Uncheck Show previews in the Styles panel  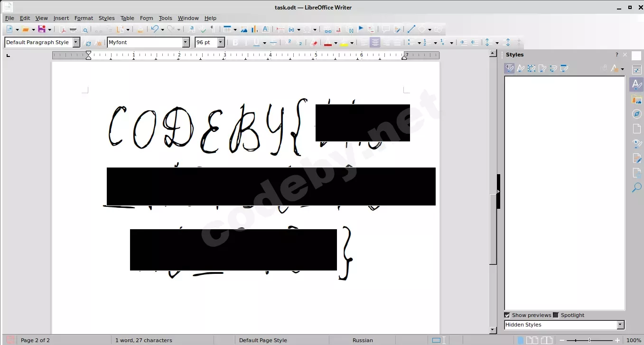tap(507, 315)
